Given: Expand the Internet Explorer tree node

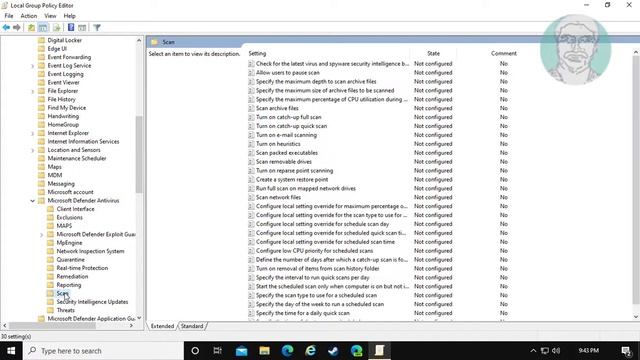Looking at the screenshot, I should pos(32,133).
